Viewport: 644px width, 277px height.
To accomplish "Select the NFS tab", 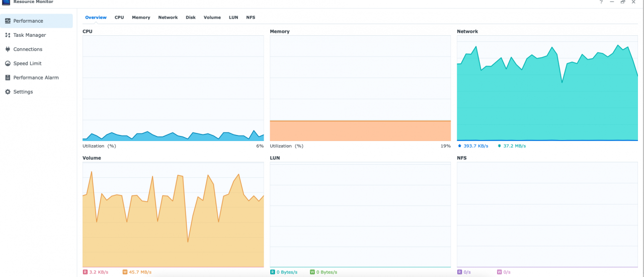I will (251, 18).
